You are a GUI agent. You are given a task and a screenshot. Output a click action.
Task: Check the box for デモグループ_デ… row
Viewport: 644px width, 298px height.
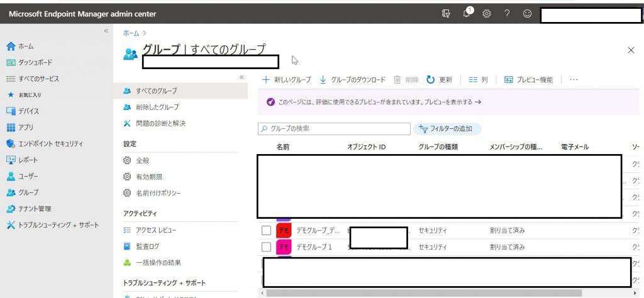[x=266, y=230]
